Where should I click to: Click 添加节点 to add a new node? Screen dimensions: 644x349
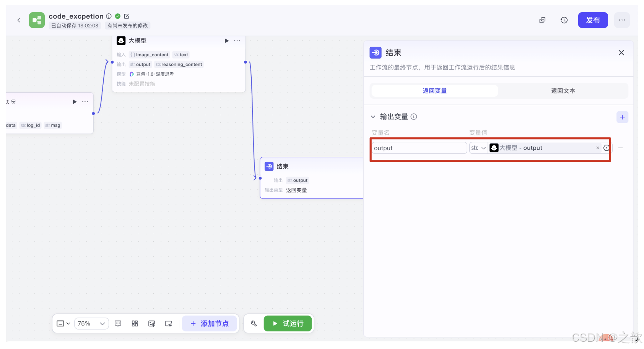(x=210, y=323)
